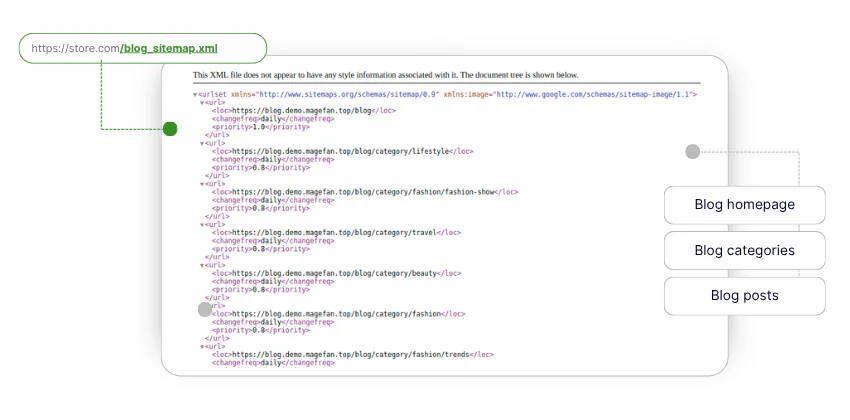Click the loc URL ending in category/lifestyle
The image size is (850, 420).
[340, 151]
